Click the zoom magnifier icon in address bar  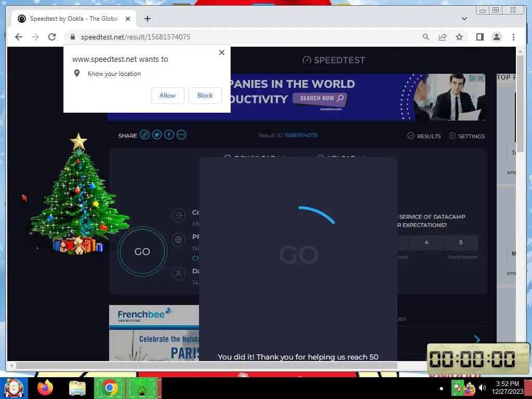point(426,37)
